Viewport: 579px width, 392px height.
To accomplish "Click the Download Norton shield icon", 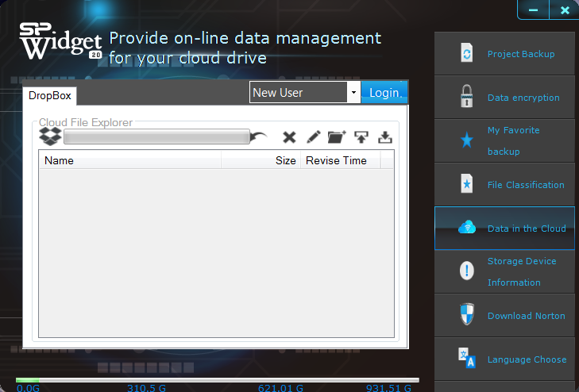I will 468,315.
